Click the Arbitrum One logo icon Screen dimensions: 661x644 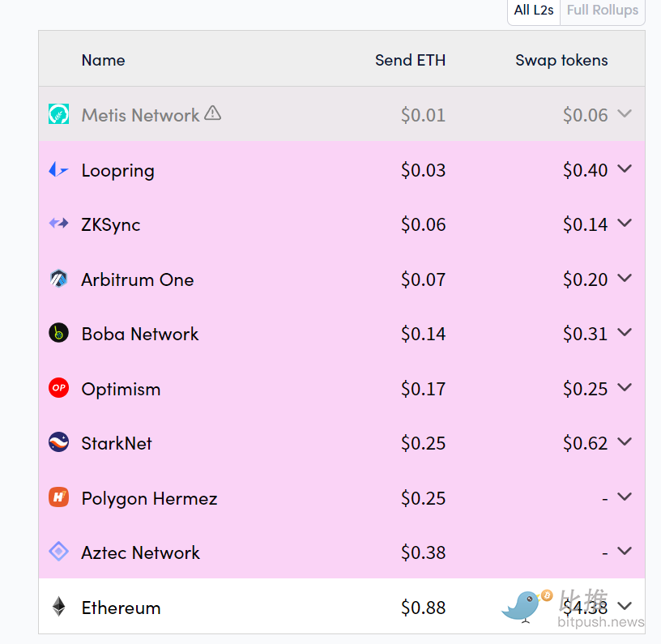point(58,279)
